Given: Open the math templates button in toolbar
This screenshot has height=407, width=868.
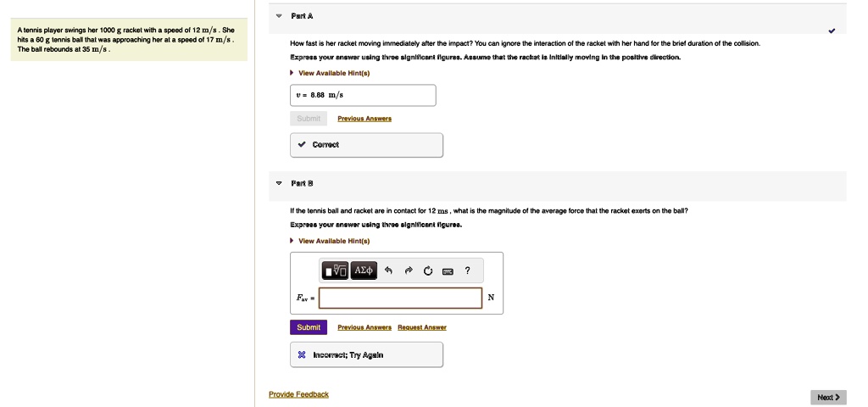Looking at the screenshot, I should point(335,270).
